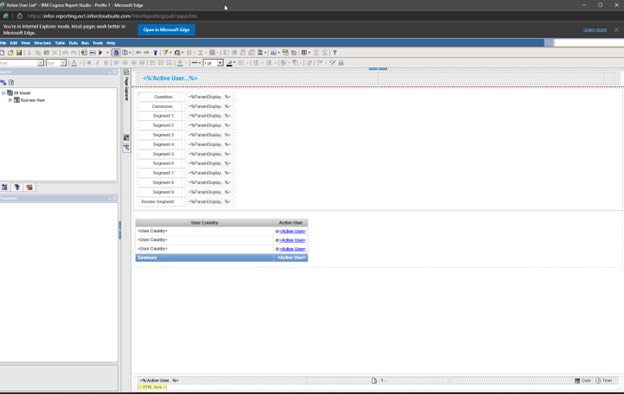Viewport: 624px width, 394px height.
Task: Open the Help menu
Action: pos(111,43)
